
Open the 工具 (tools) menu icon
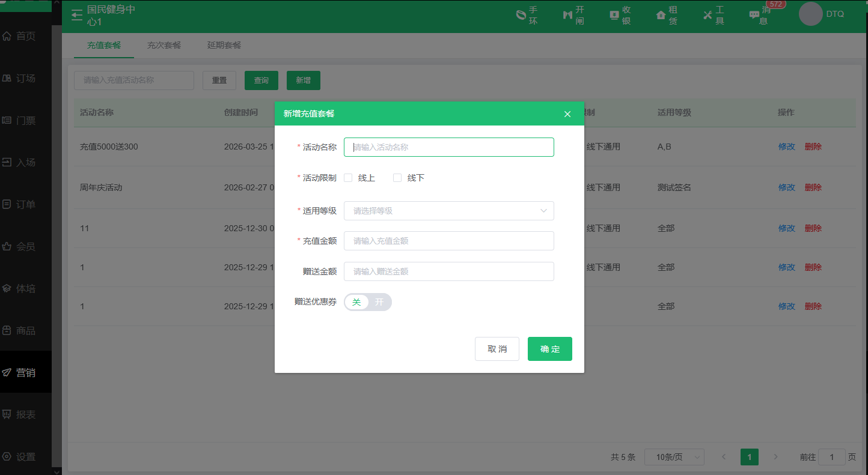(712, 15)
